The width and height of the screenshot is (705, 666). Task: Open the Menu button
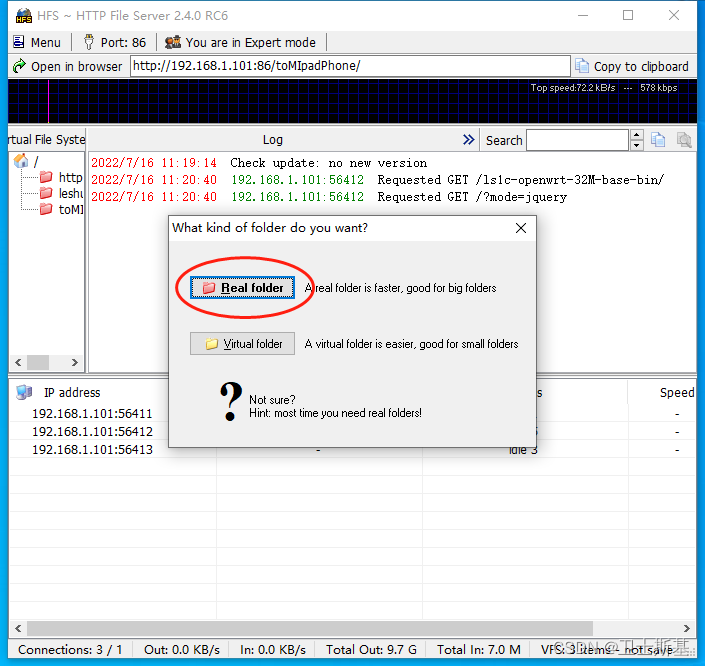(37, 42)
